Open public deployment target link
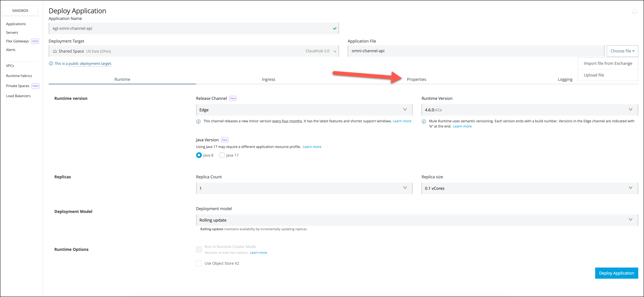 click(90, 64)
